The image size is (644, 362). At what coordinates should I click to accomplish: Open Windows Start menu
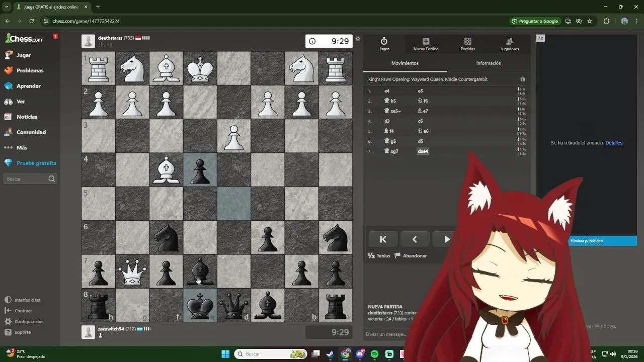click(x=225, y=354)
